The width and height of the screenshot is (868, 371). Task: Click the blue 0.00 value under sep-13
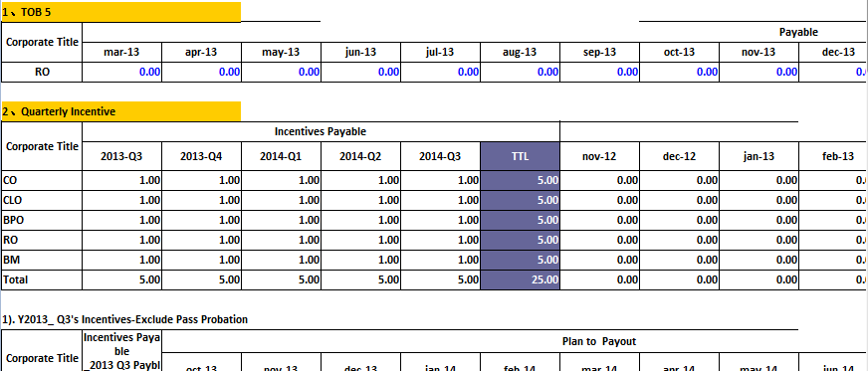tap(600, 72)
